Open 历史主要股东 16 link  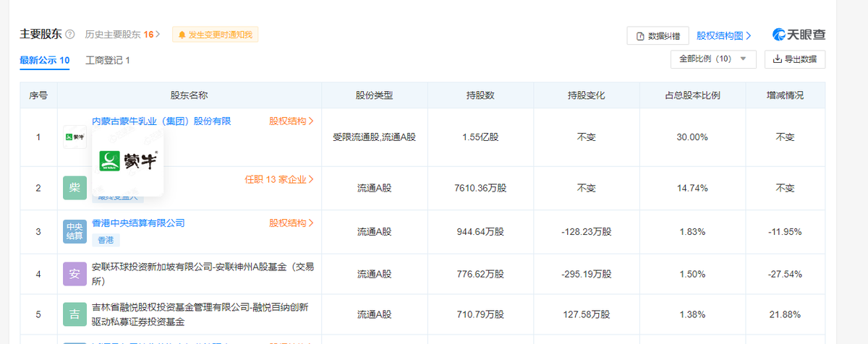[123, 35]
